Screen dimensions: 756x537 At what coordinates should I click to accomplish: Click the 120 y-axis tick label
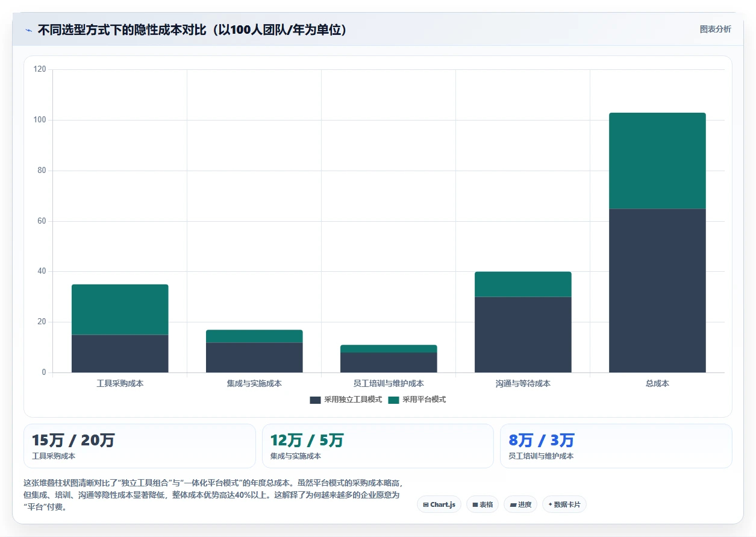tap(40, 69)
